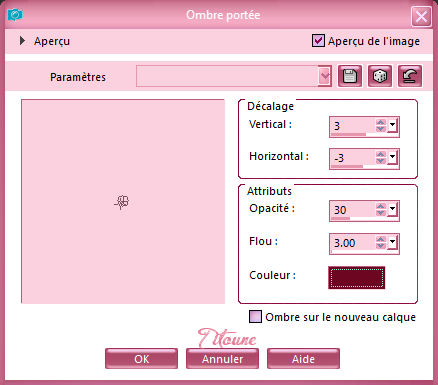
Task: Enable Ombre sur le nouveau calque checkbox
Action: [x=255, y=317]
